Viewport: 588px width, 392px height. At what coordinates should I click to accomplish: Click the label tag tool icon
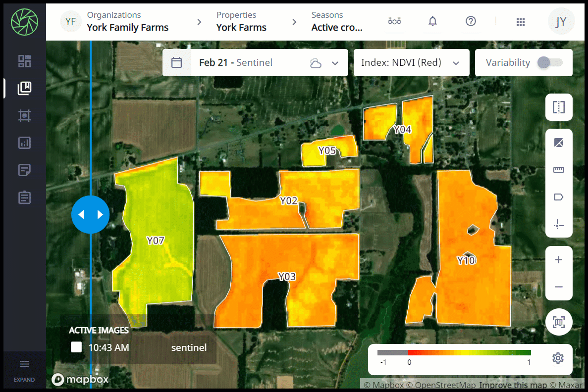[559, 197]
